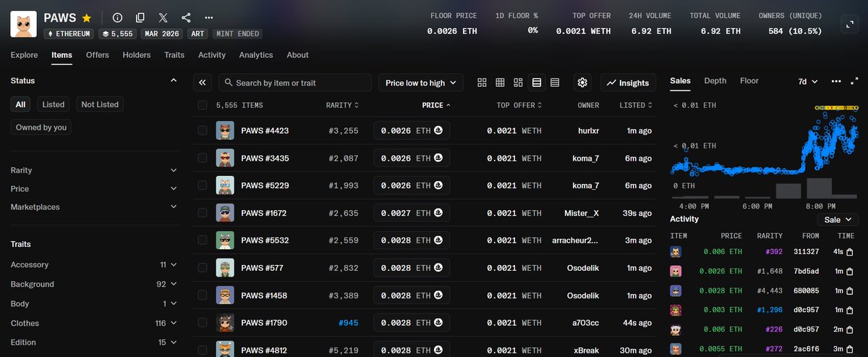
Task: Select the dense table view icon
Action: [x=555, y=83]
